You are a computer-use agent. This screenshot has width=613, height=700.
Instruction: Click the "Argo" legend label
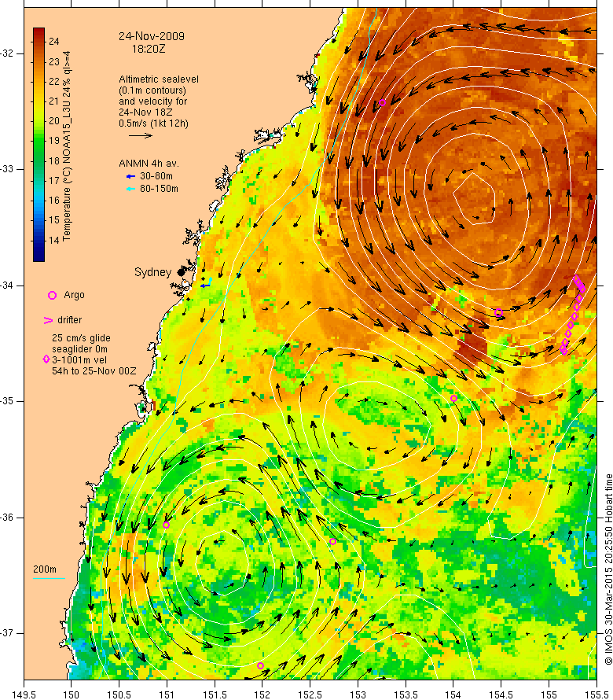tap(74, 295)
